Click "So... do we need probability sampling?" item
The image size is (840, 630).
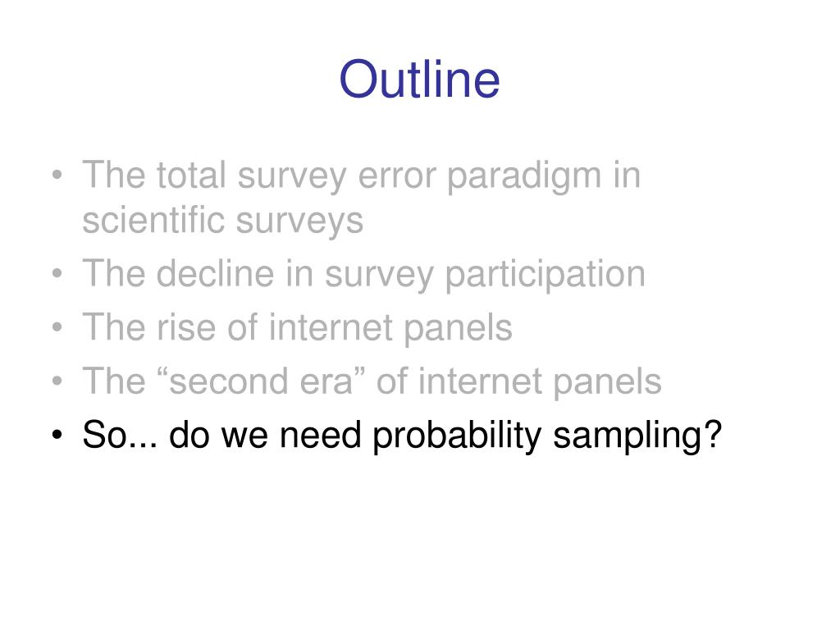402,435
